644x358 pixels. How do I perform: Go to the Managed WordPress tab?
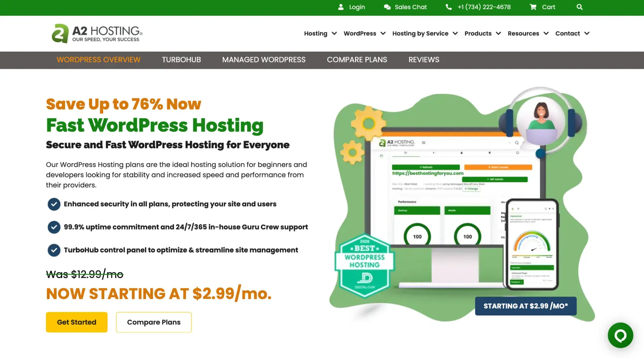click(x=264, y=60)
